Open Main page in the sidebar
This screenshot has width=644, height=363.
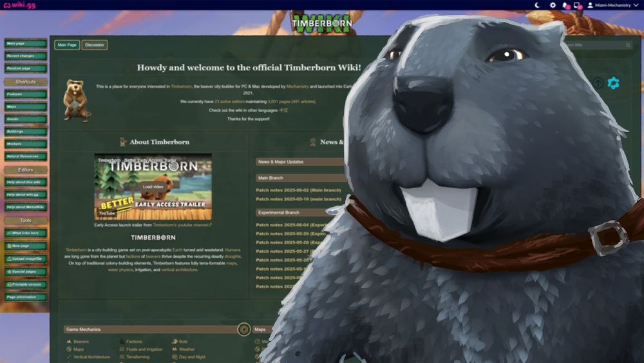26,44
